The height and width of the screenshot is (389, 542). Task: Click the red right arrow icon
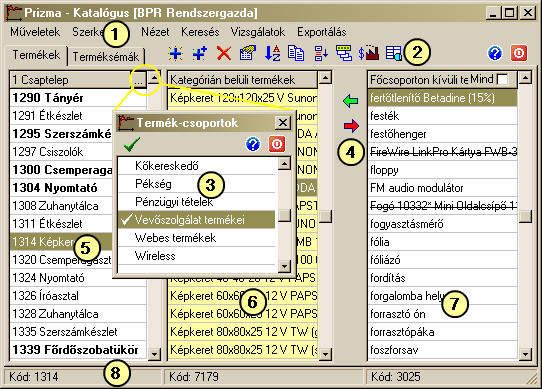tap(351, 126)
